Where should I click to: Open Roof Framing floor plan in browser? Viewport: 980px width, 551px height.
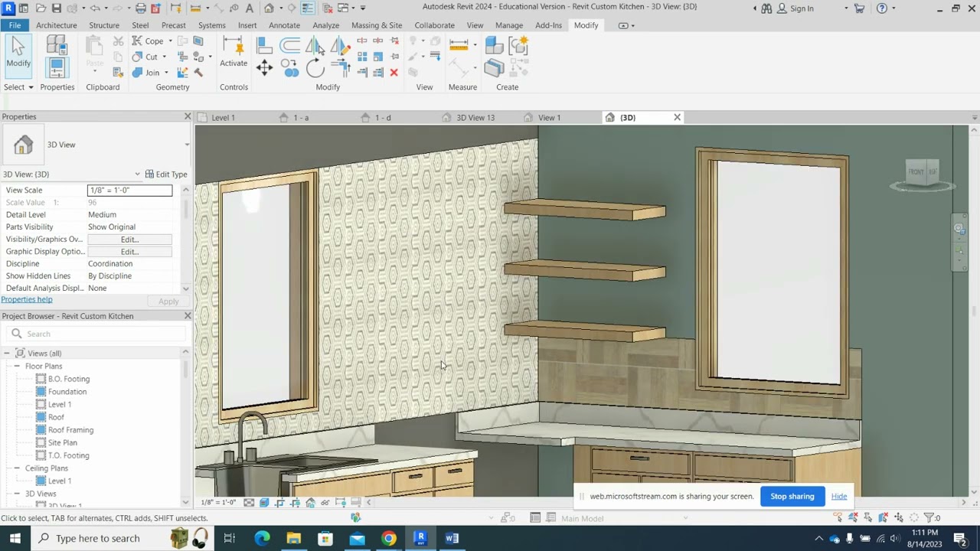pos(70,430)
